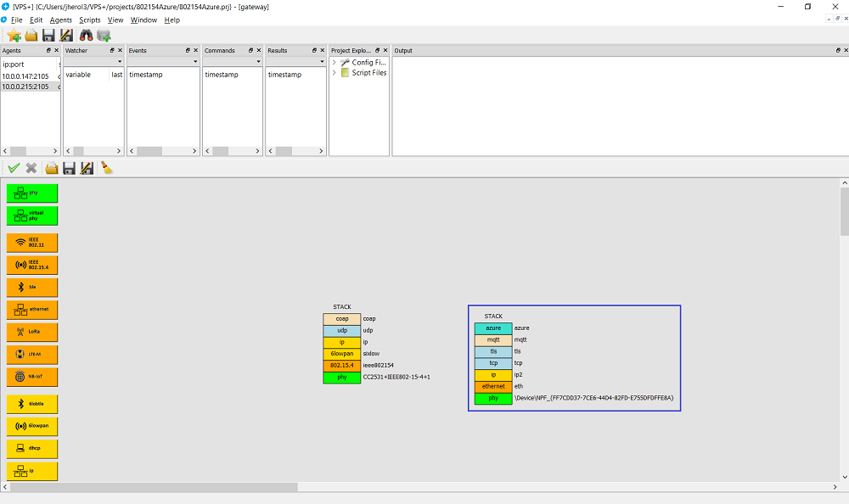The height and width of the screenshot is (504, 849).
Task: Open the Watcher panel dropdown
Action: pyautogui.click(x=118, y=62)
